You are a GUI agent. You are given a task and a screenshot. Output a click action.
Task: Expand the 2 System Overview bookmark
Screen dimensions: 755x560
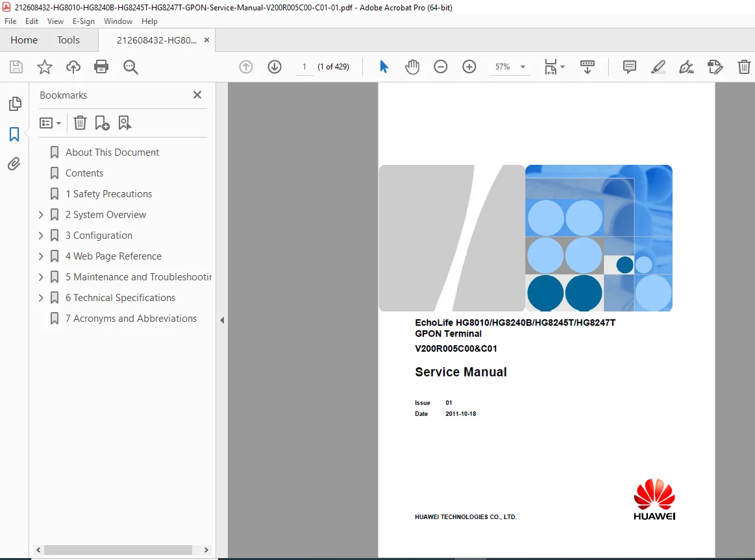coord(41,215)
